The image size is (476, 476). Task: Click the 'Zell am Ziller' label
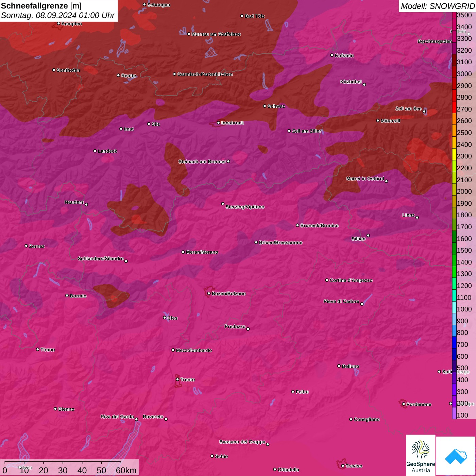click(307, 131)
